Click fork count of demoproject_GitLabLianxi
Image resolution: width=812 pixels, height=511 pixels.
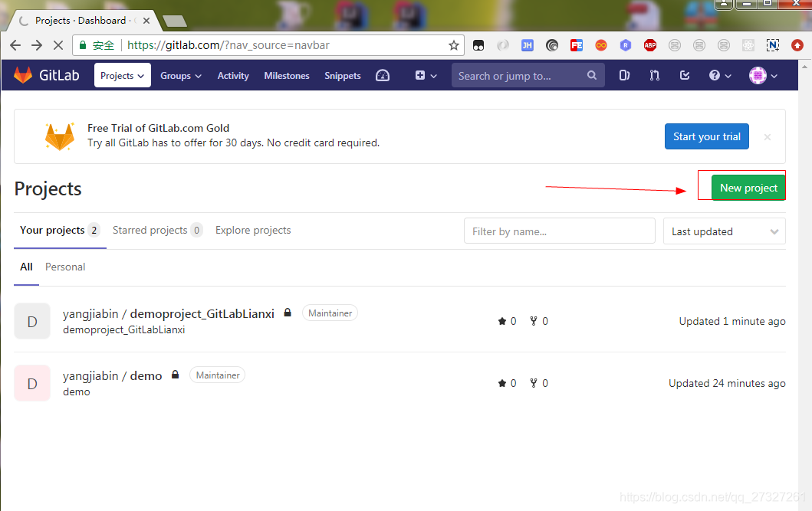point(538,321)
